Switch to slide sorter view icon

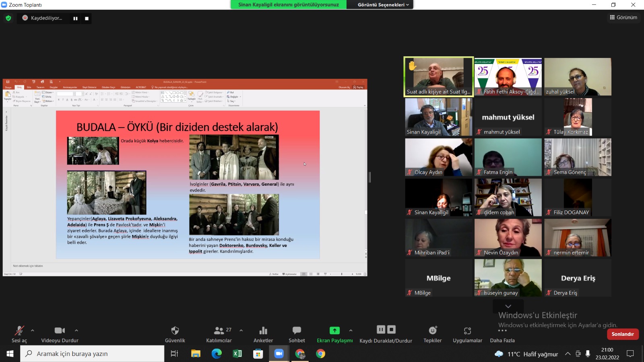311,274
